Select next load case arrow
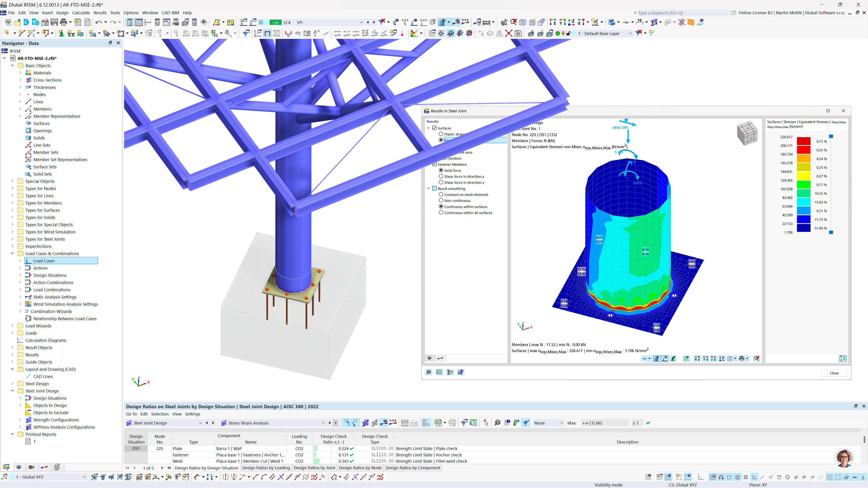The height and width of the screenshot is (488, 868). 374,23
